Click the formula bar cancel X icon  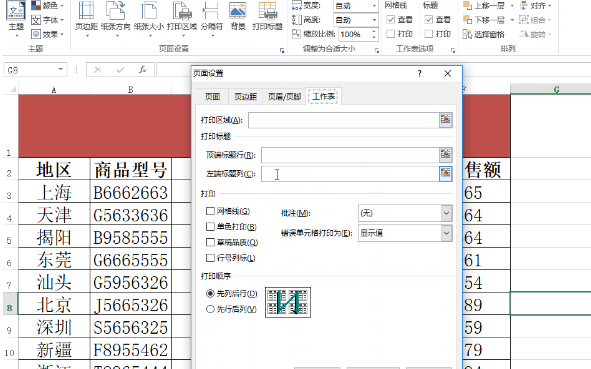click(98, 70)
